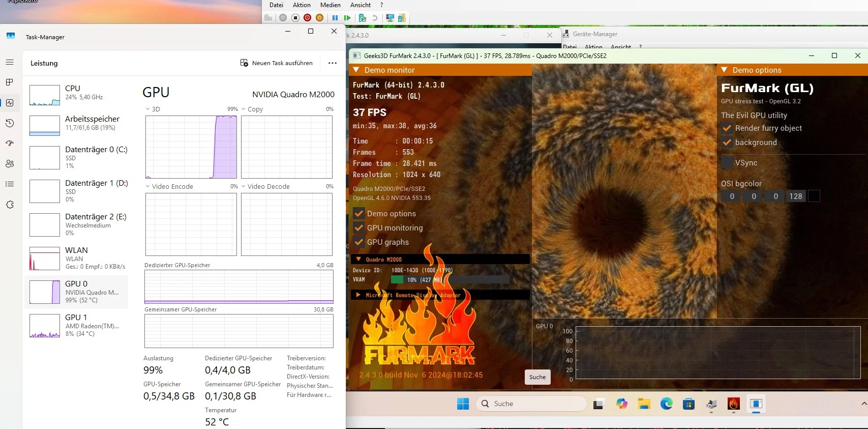Open the three-dots more options menu

pos(333,63)
